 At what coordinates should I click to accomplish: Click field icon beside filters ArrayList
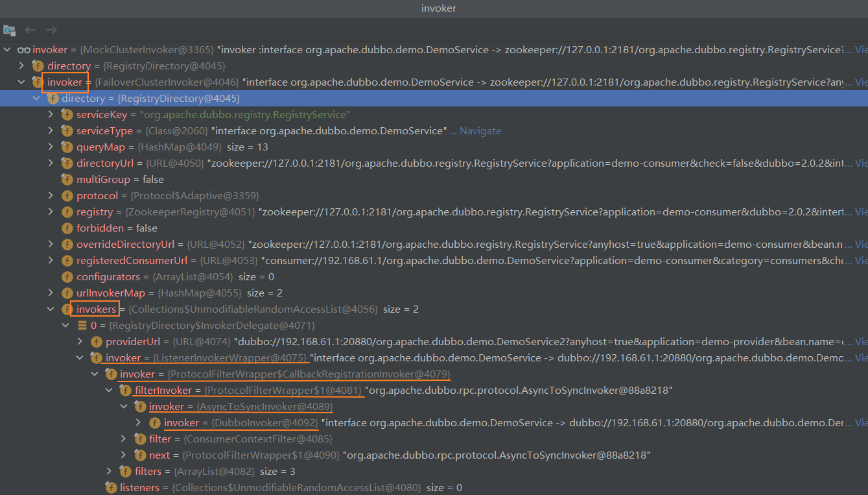[x=125, y=472]
